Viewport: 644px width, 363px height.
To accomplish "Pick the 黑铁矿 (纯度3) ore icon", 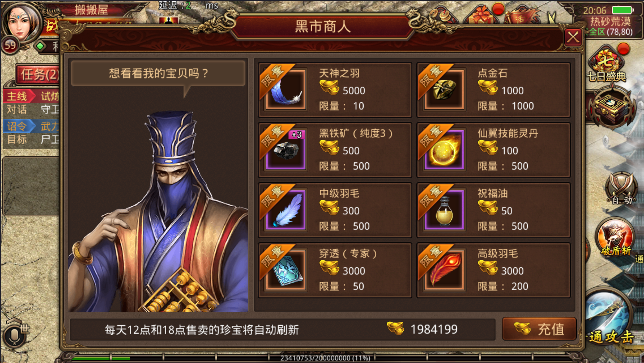I will pos(285,150).
